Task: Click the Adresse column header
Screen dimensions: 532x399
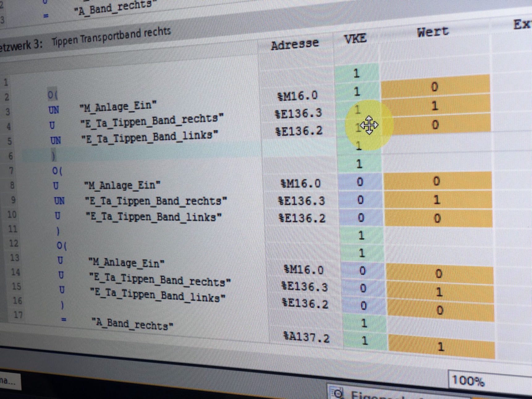Action: (x=295, y=44)
